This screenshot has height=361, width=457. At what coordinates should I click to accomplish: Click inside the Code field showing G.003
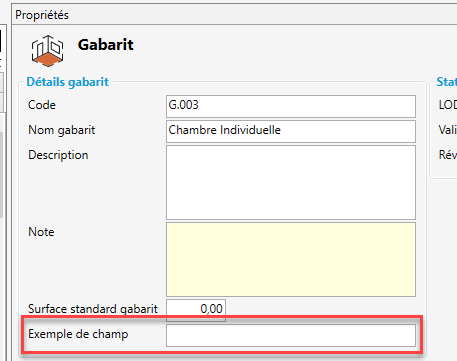291,106
